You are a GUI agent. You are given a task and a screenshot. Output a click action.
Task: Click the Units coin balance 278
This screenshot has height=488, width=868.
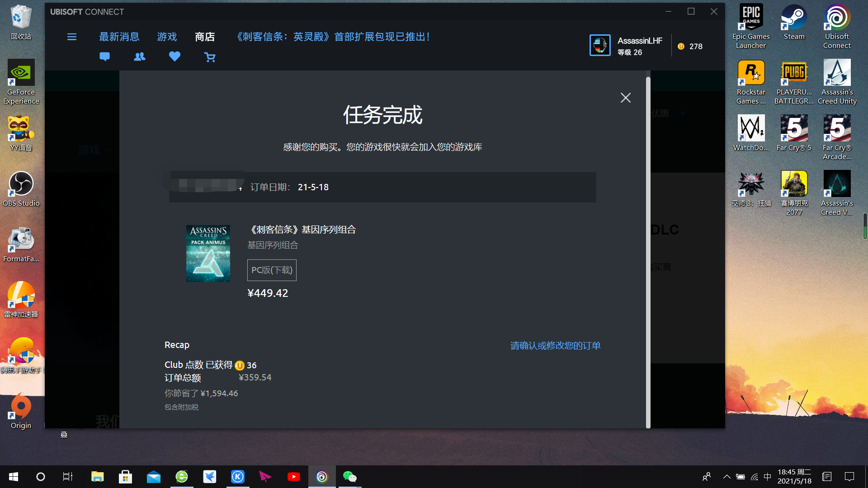pyautogui.click(x=690, y=46)
